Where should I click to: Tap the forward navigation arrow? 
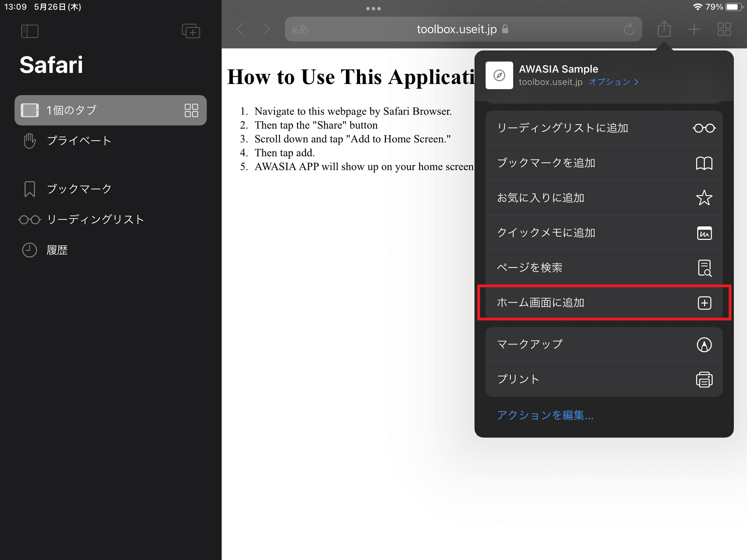pos(267,29)
